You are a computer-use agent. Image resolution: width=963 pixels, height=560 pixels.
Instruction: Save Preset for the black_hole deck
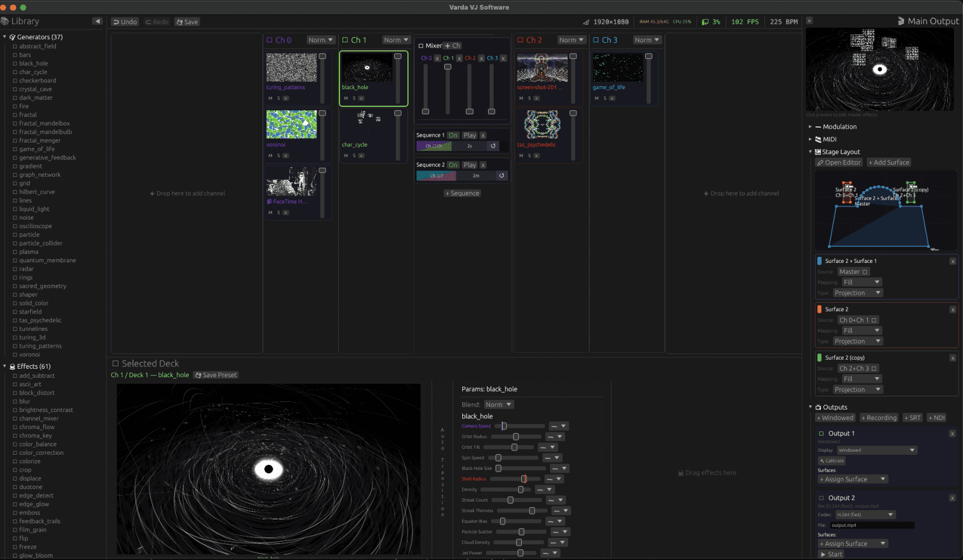(216, 375)
